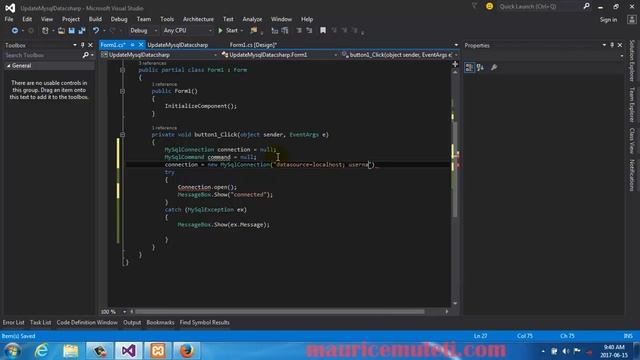
Task: Open the Edit menu
Action: (x=27, y=19)
